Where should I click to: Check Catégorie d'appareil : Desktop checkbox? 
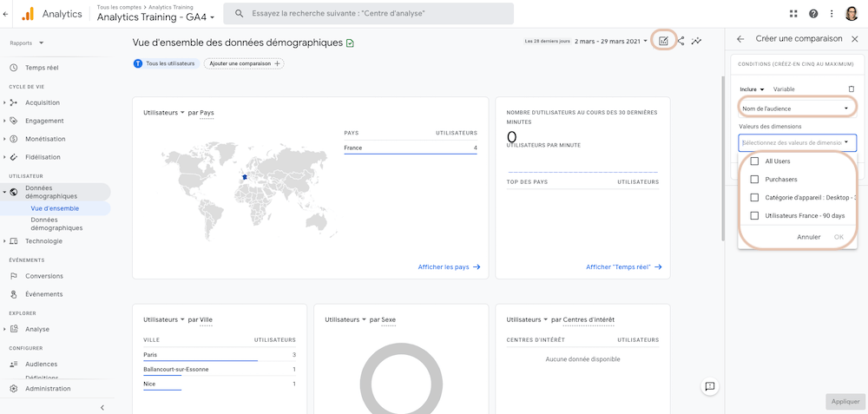[754, 198]
